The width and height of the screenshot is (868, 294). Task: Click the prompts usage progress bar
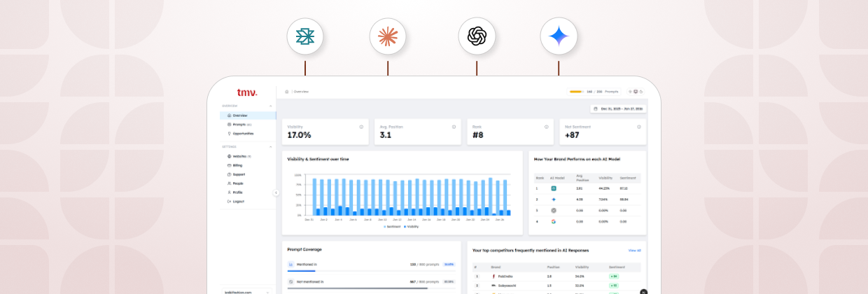click(x=576, y=92)
